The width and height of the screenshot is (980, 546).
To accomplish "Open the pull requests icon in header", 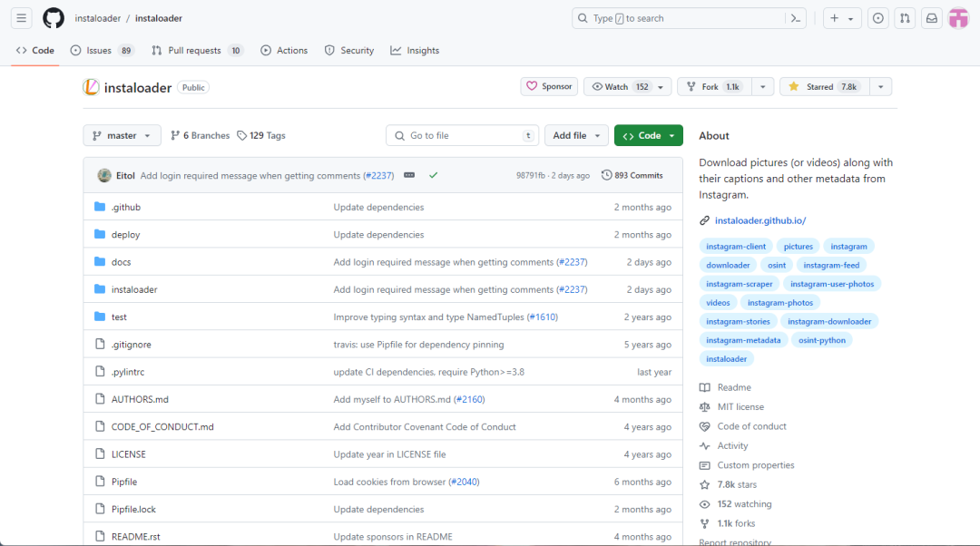I will [905, 18].
